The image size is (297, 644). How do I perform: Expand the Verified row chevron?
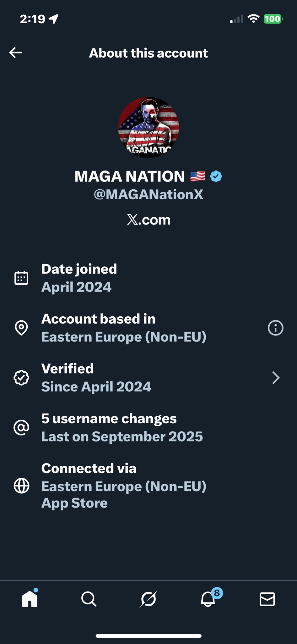(x=276, y=378)
